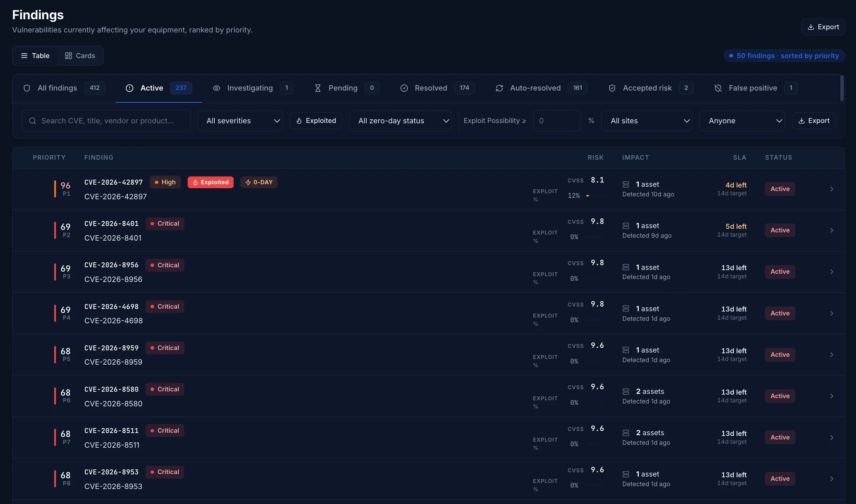Click the Active status of CVE-2026-8511

tap(780, 437)
